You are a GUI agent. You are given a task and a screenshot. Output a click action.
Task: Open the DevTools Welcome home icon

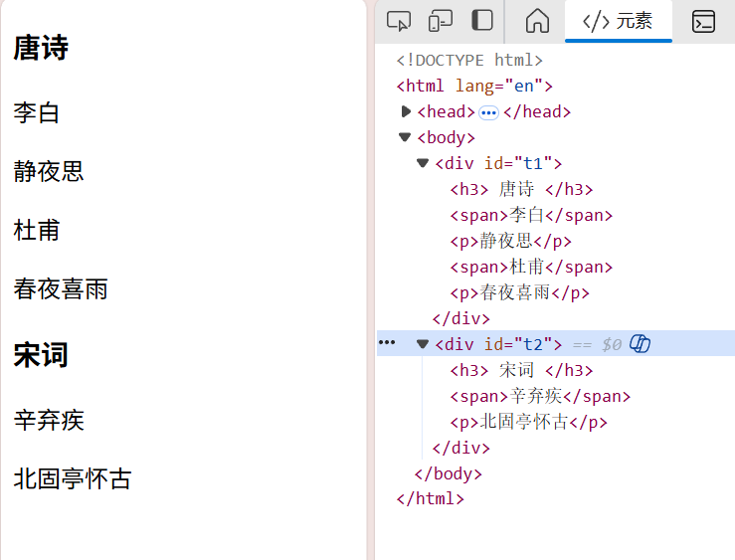click(x=537, y=21)
